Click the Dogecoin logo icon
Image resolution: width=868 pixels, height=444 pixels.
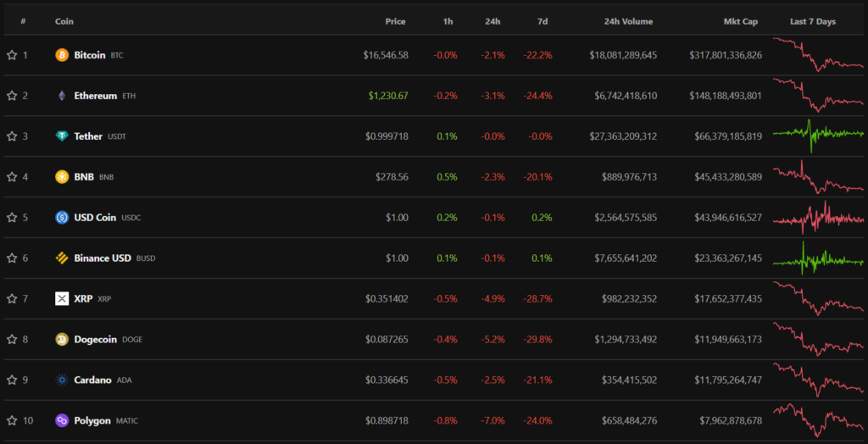coord(62,339)
